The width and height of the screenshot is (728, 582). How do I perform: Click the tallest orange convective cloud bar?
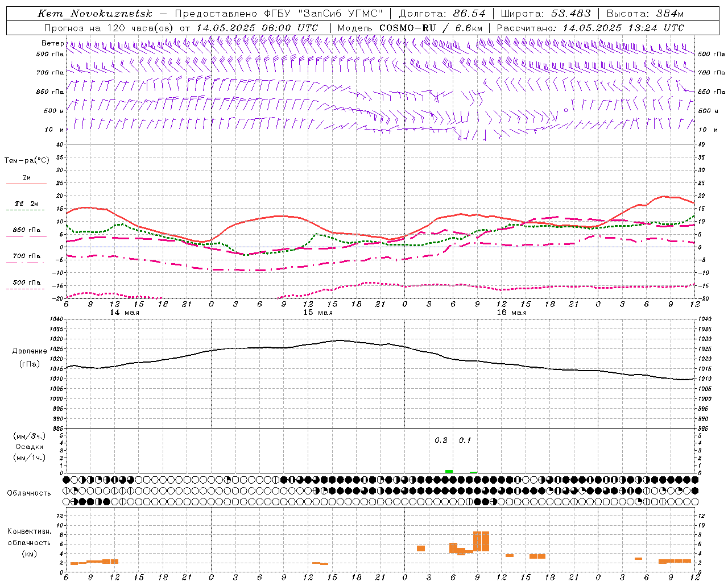[481, 541]
